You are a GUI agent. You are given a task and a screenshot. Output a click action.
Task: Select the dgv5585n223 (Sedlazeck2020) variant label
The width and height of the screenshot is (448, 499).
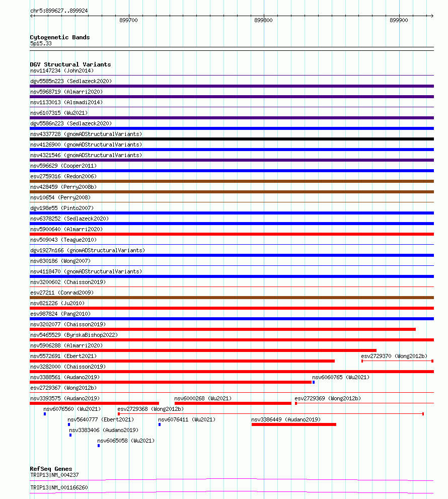[71, 81]
